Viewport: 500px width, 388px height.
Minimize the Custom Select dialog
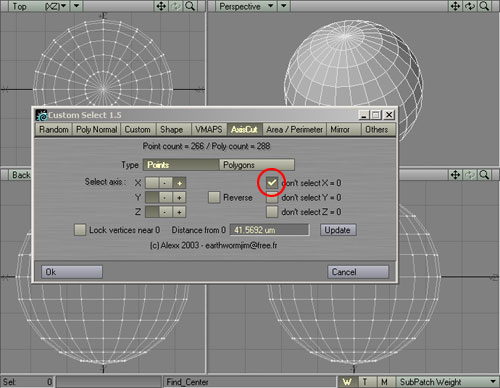pos(364,115)
